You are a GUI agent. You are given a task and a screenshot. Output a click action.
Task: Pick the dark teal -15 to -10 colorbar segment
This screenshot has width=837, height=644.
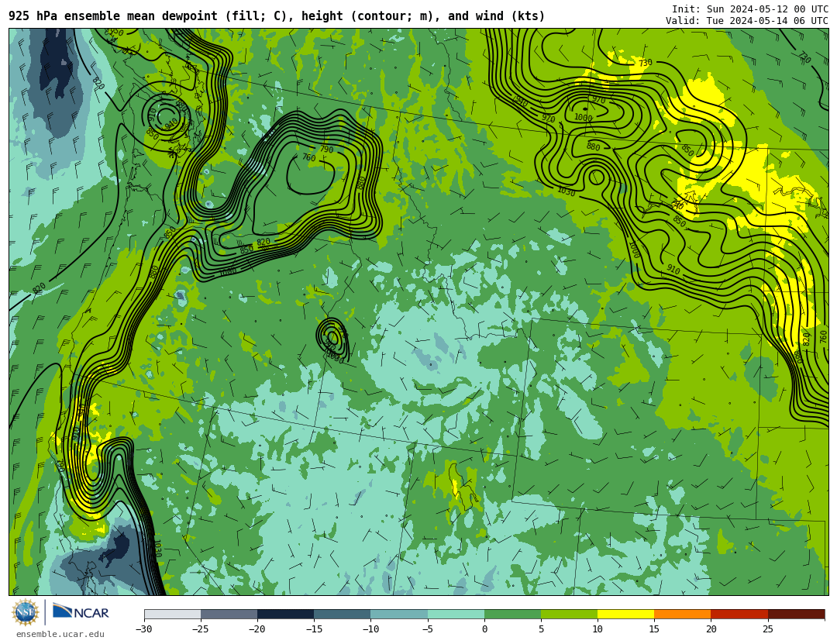click(x=343, y=615)
